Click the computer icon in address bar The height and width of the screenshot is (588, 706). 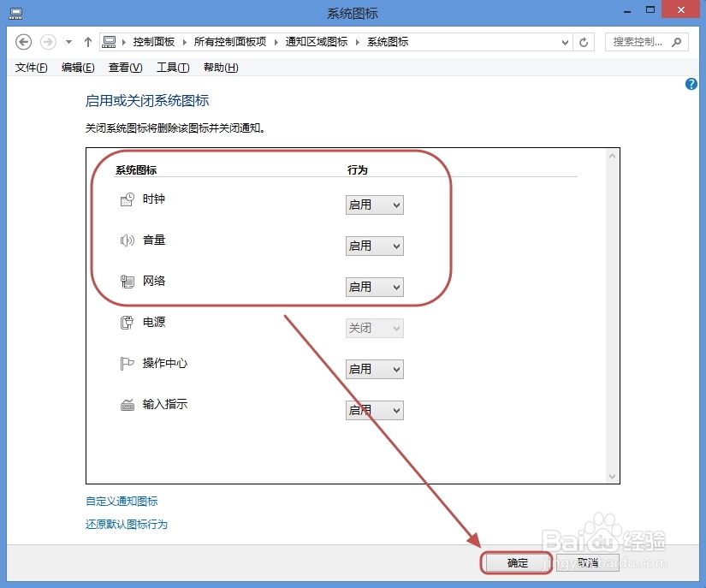(x=109, y=42)
